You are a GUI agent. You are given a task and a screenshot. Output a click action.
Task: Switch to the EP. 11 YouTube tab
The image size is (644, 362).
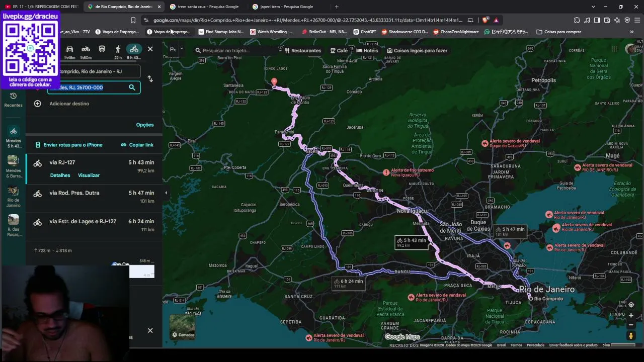coord(41,7)
